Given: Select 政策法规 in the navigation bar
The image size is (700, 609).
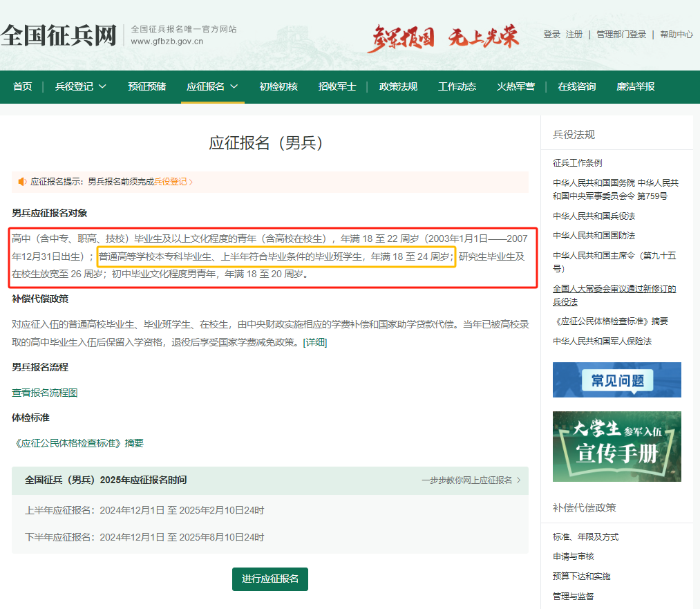Looking at the screenshot, I should pos(398,86).
